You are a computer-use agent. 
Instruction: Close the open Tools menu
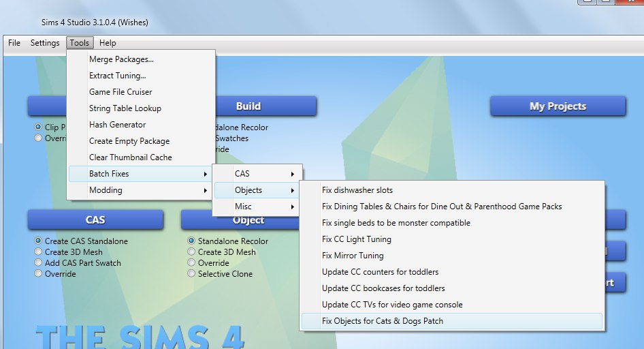(80, 43)
